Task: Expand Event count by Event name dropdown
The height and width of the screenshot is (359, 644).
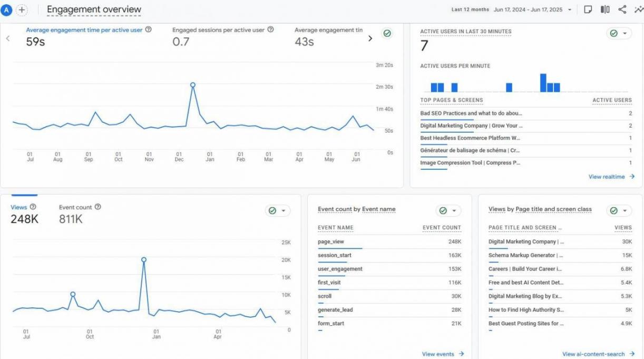Action: click(454, 210)
